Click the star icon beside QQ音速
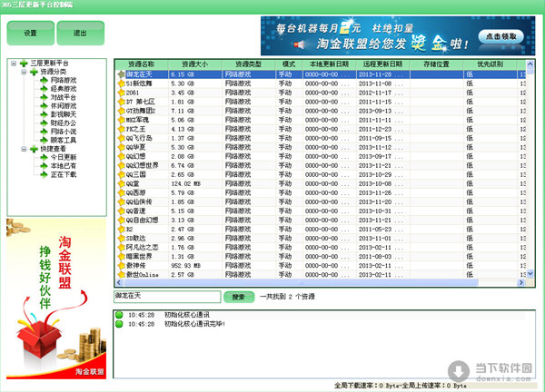The width and height of the screenshot is (545, 392). (121, 211)
